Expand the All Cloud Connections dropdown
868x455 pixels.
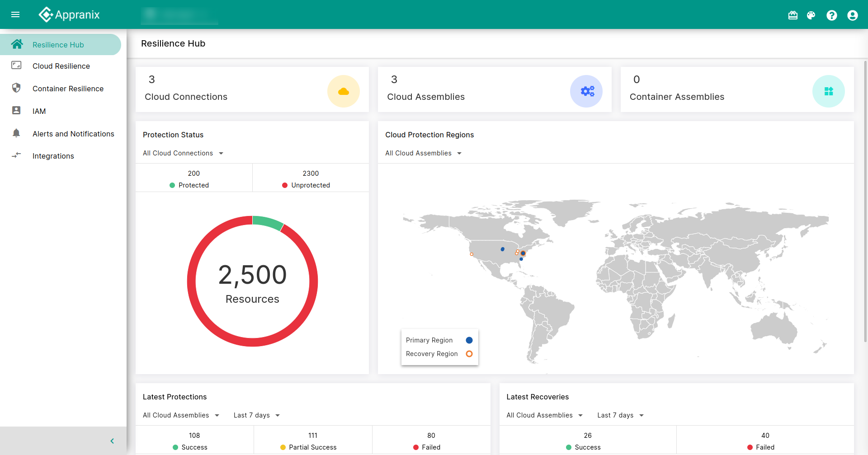tap(183, 153)
